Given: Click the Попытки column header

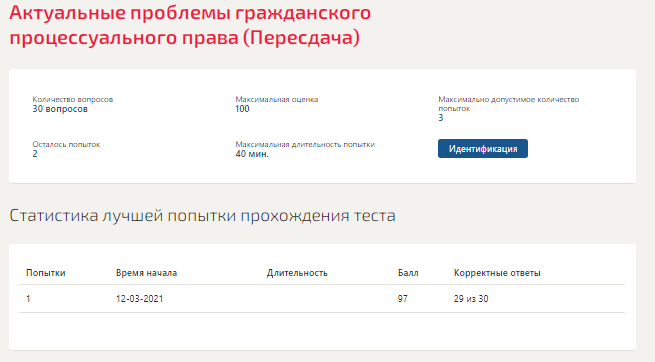Looking at the screenshot, I should pos(46,273).
